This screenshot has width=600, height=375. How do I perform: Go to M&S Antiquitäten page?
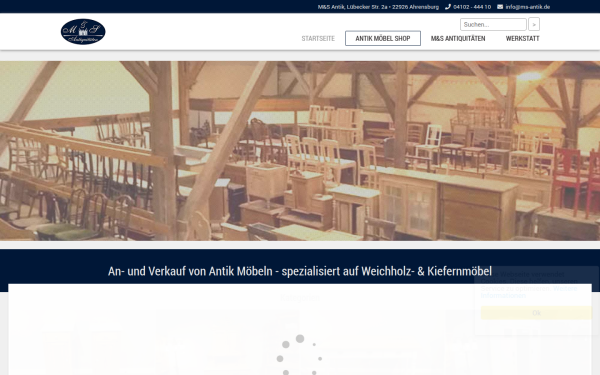[458, 39]
